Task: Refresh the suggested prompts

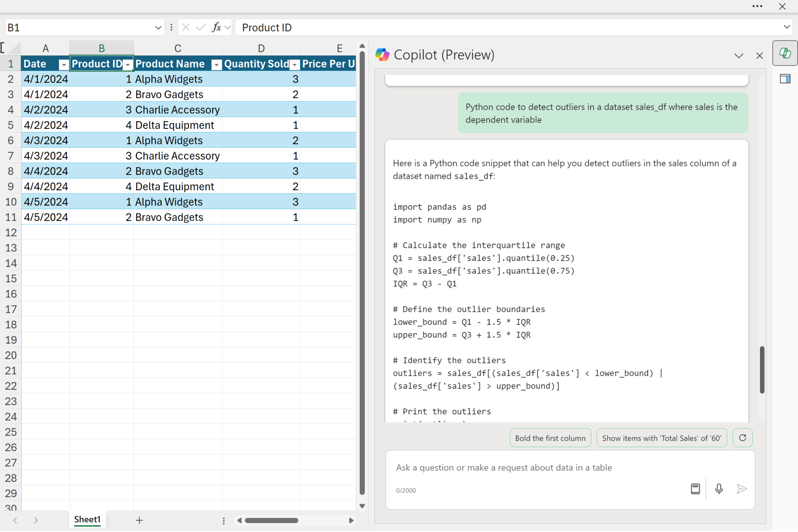Action: (742, 438)
